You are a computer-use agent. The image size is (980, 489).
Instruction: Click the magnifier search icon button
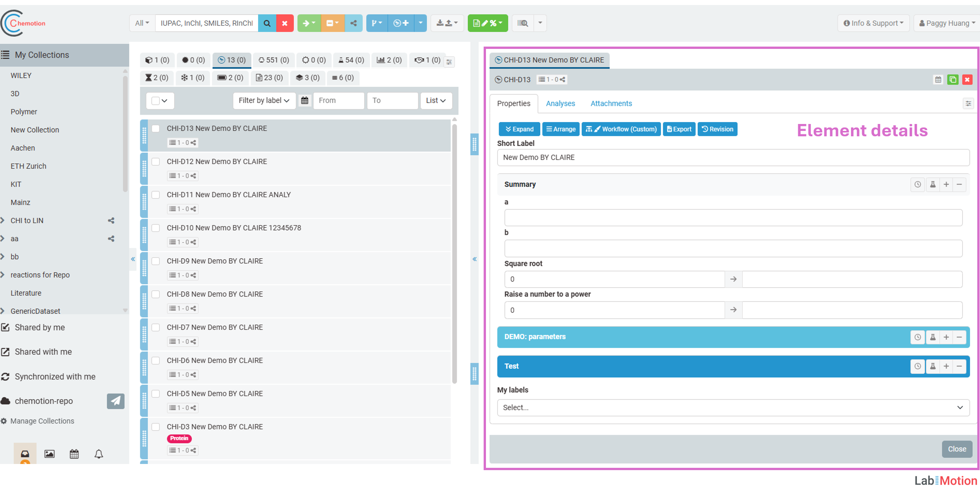[267, 23]
